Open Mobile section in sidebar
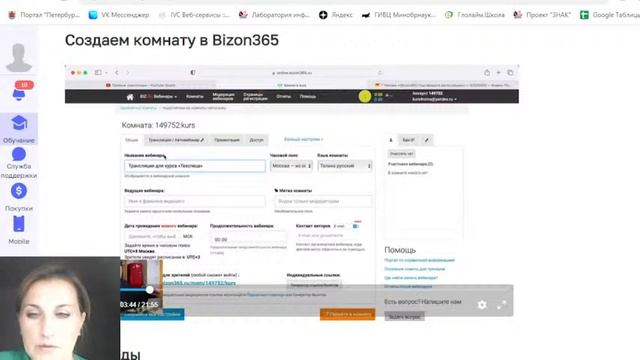Image resolution: width=640 pixels, height=360 pixels. pos(19,231)
